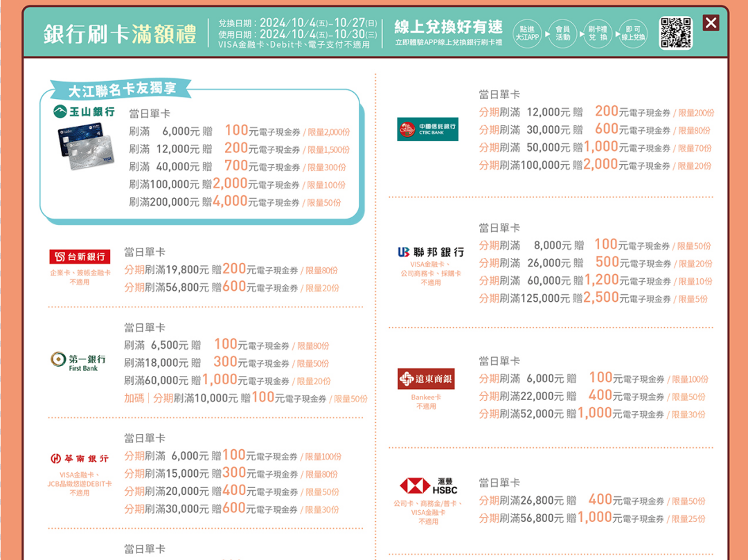Open the 點進大江APP step circle
Viewport: 748px width, 560px height.
point(527,32)
